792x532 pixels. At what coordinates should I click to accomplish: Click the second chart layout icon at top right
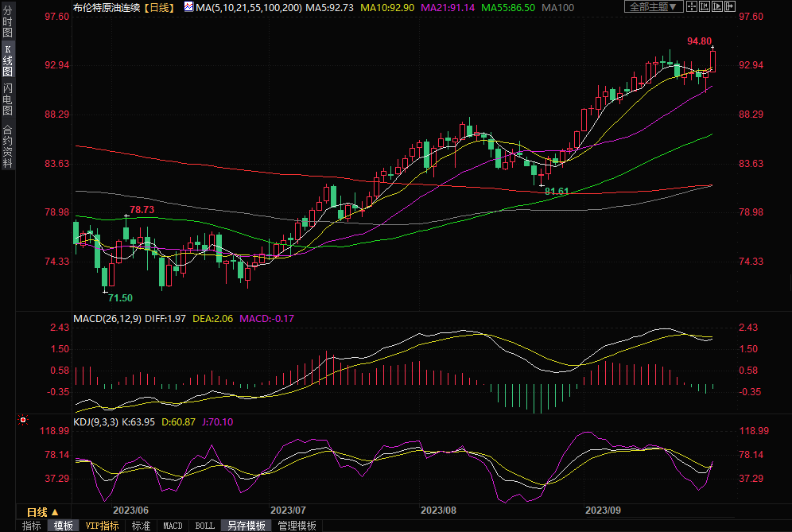tap(705, 7)
